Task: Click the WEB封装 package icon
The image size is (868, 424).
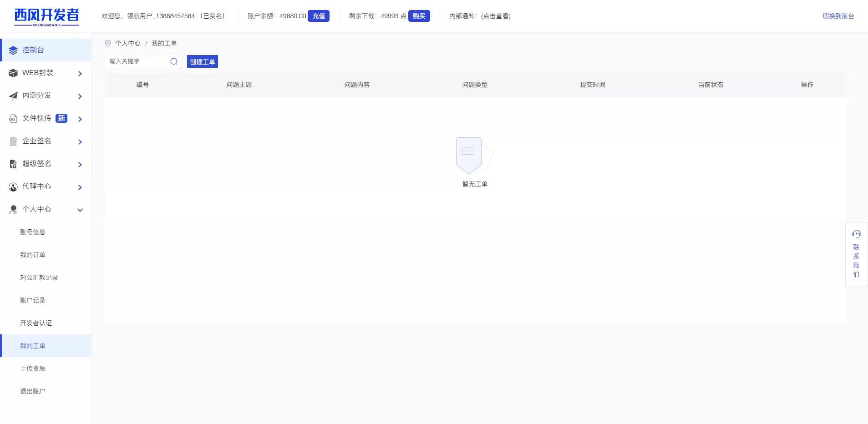Action: pyautogui.click(x=12, y=73)
